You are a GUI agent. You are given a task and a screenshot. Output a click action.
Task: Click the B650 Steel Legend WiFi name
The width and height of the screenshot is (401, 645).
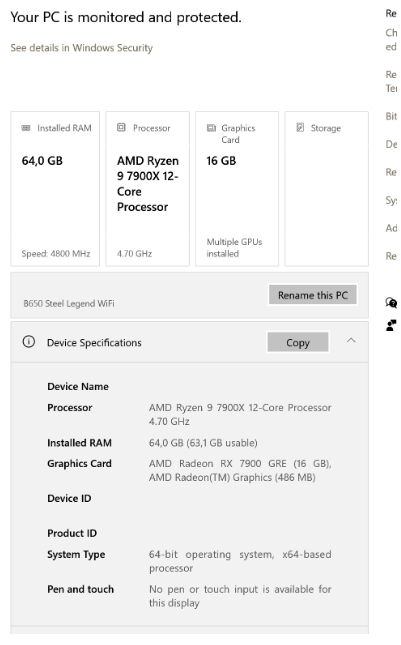click(69, 304)
